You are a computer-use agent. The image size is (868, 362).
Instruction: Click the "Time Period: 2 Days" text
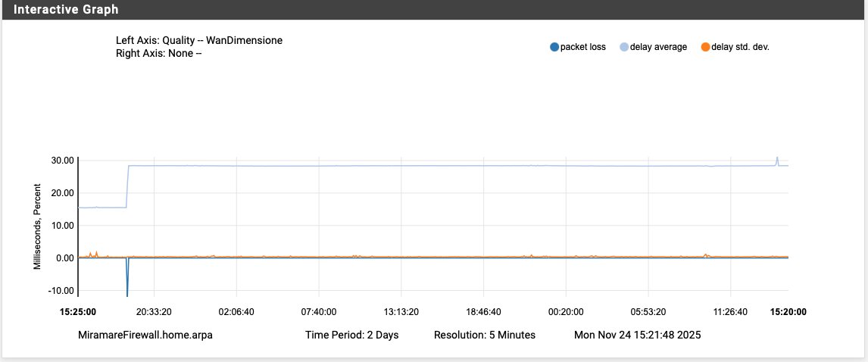(351, 335)
